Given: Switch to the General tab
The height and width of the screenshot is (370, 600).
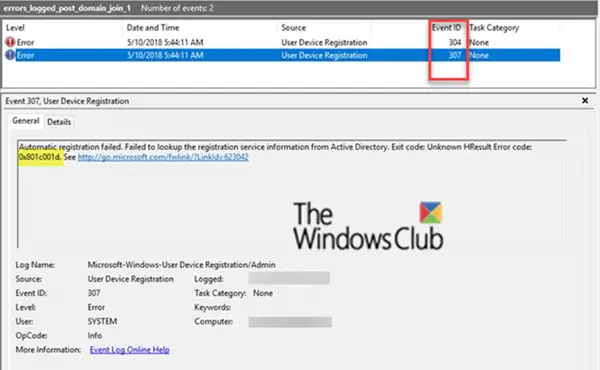Looking at the screenshot, I should pyautogui.click(x=26, y=121).
